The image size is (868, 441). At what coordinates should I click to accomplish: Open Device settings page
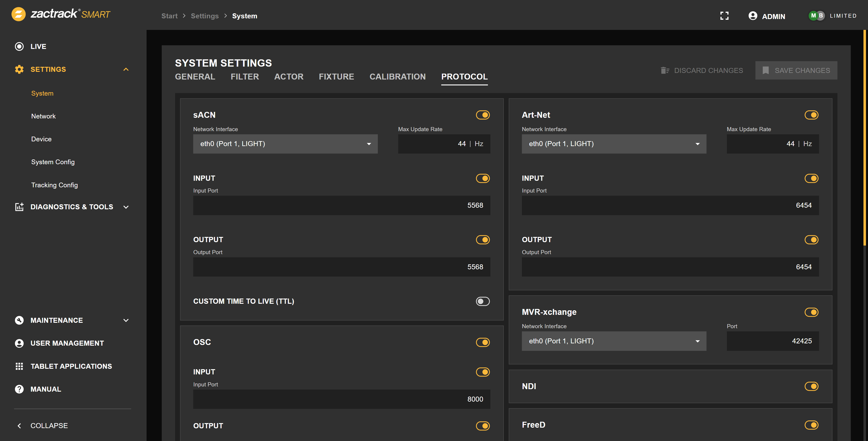pos(41,139)
